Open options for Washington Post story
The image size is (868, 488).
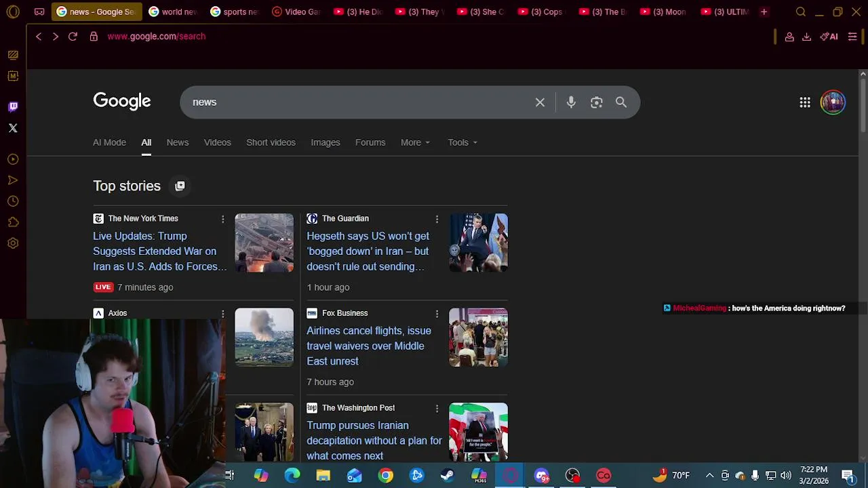point(437,408)
